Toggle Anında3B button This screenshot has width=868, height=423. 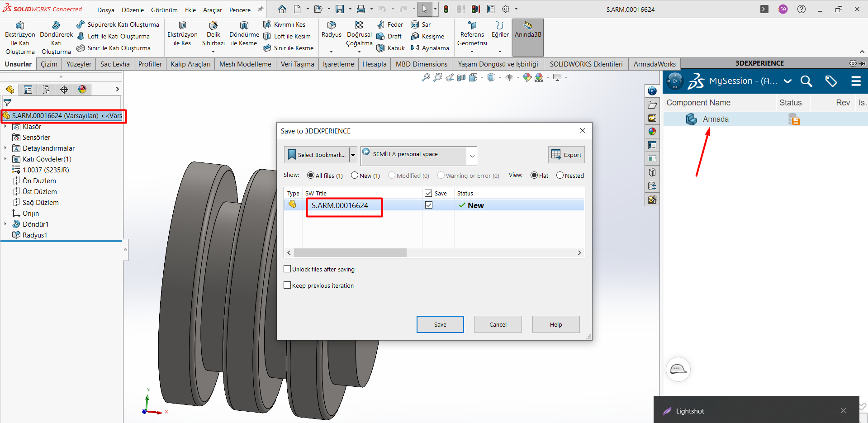528,37
